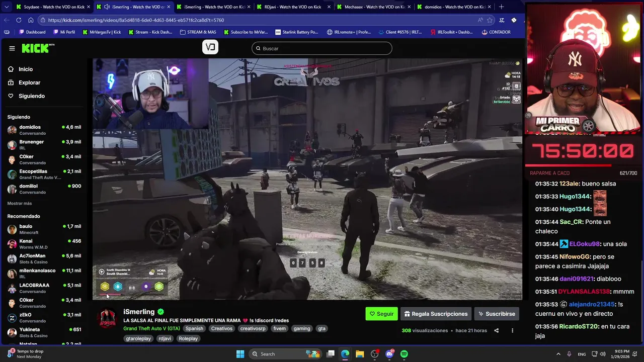Click zEkO channel avatar
This screenshot has height=362, width=644.
point(12,318)
